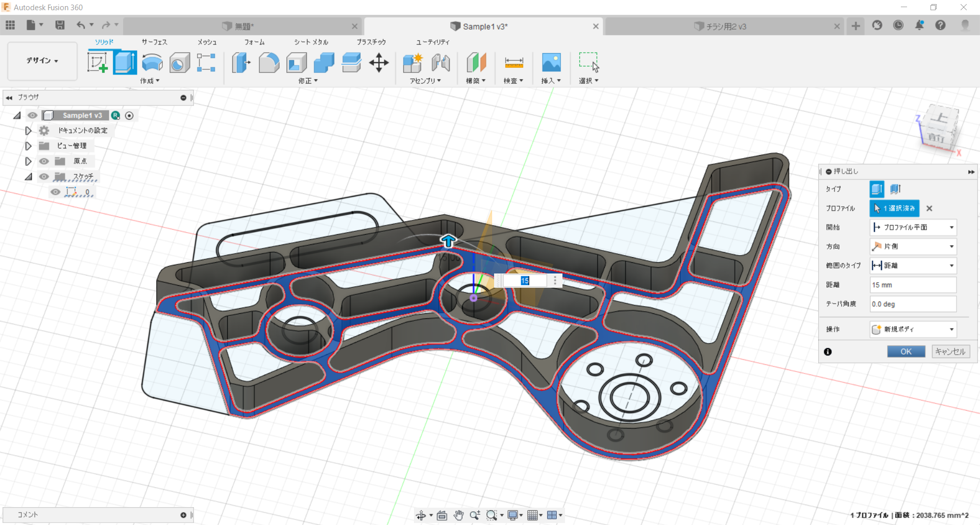Open the 修正 menu dropdown
This screenshot has height=525, width=980.
(308, 81)
